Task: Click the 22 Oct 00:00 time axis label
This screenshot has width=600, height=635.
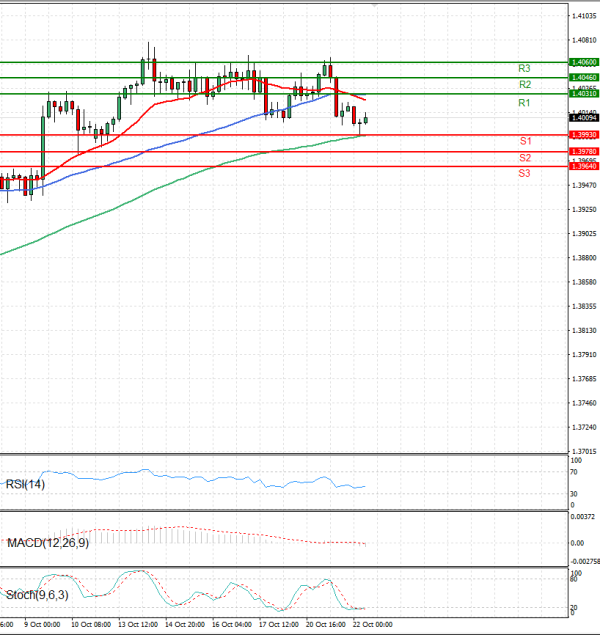Action: point(372,625)
